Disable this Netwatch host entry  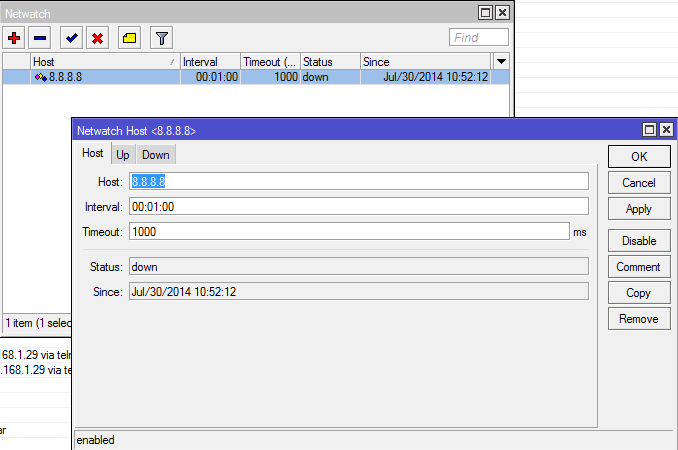(x=639, y=241)
